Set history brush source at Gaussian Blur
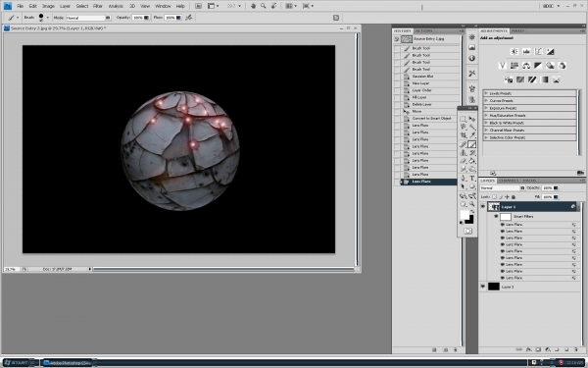Screen dimensions: 588x368 click(397, 77)
